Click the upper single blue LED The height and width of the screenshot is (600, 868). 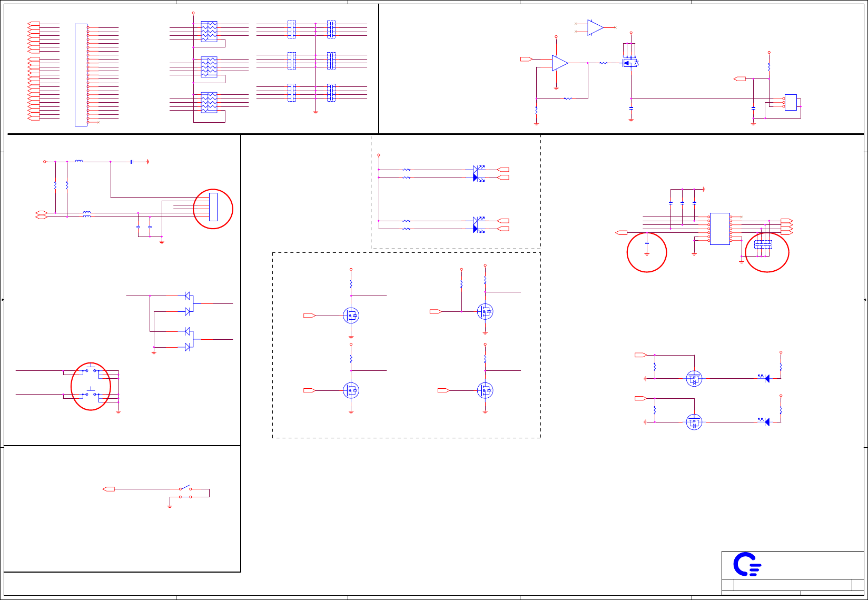pos(764,378)
